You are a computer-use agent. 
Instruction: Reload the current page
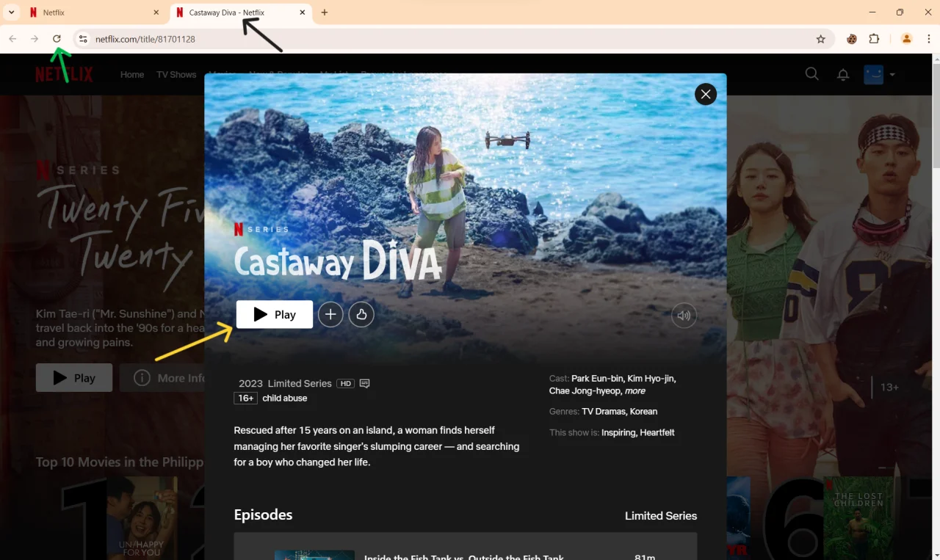(x=57, y=39)
